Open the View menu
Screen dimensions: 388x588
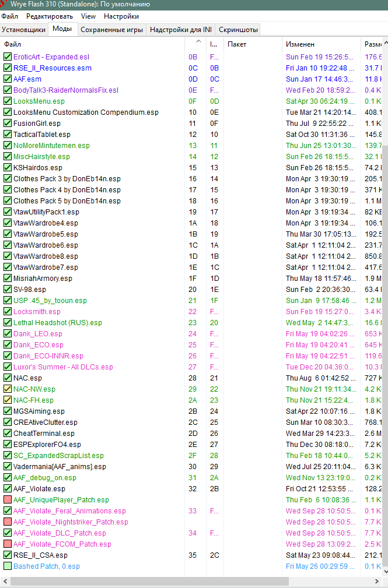click(x=88, y=16)
